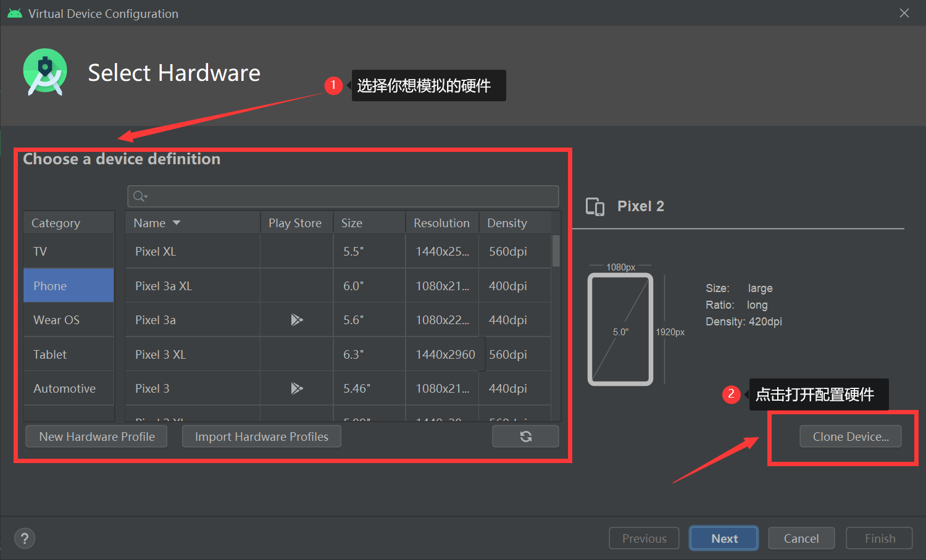Select the Pixel 3 XL device row
The image size is (926, 560).
[x=338, y=354]
